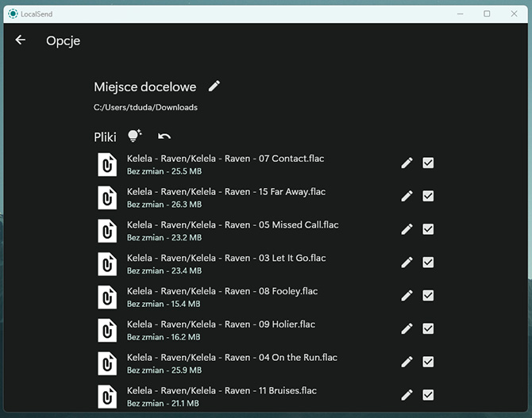Click the 'Bez zmian - 16.2 MB' status

coord(164,337)
